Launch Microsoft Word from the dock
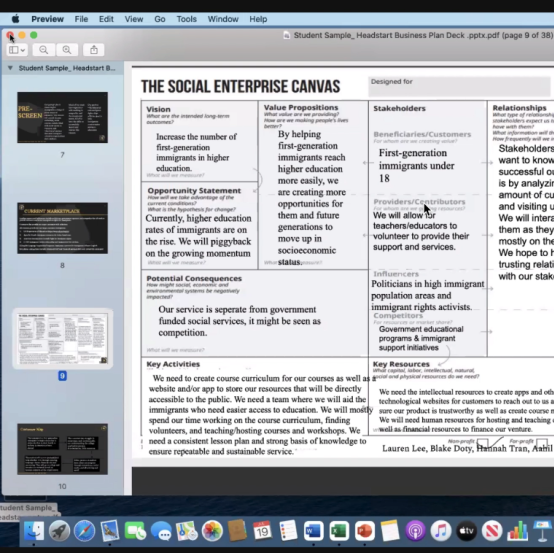The image size is (554, 553). (313, 531)
